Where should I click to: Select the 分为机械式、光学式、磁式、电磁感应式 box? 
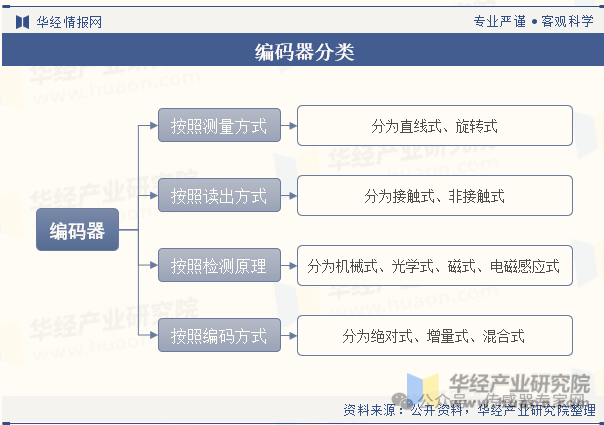coord(434,266)
